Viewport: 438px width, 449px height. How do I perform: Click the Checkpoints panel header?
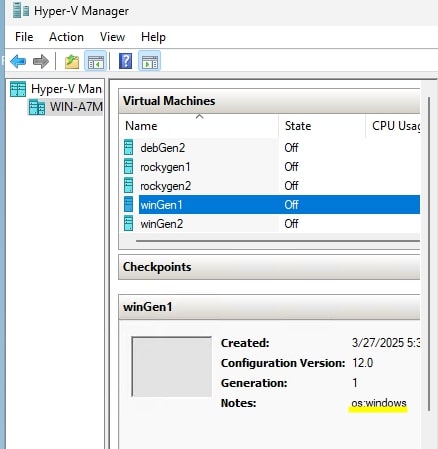(x=269, y=267)
